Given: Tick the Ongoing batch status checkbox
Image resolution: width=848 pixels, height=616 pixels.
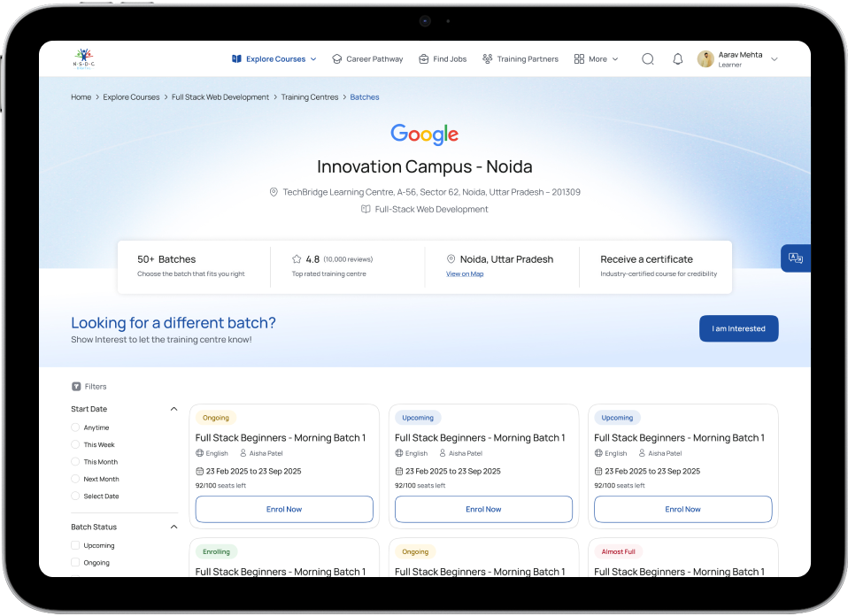Looking at the screenshot, I should pos(75,563).
